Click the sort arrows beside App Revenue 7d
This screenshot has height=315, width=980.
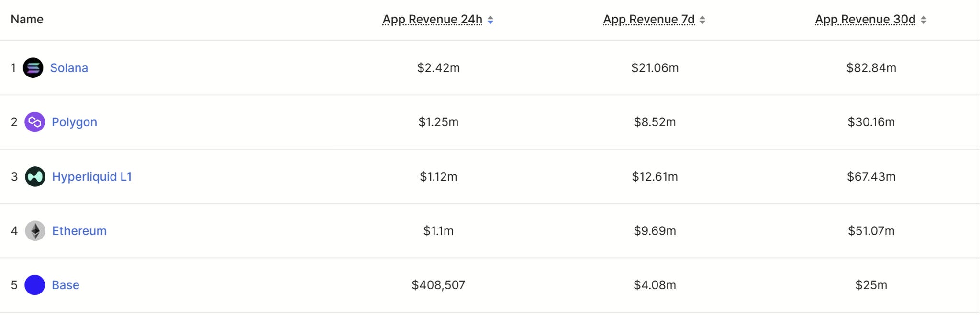702,20
